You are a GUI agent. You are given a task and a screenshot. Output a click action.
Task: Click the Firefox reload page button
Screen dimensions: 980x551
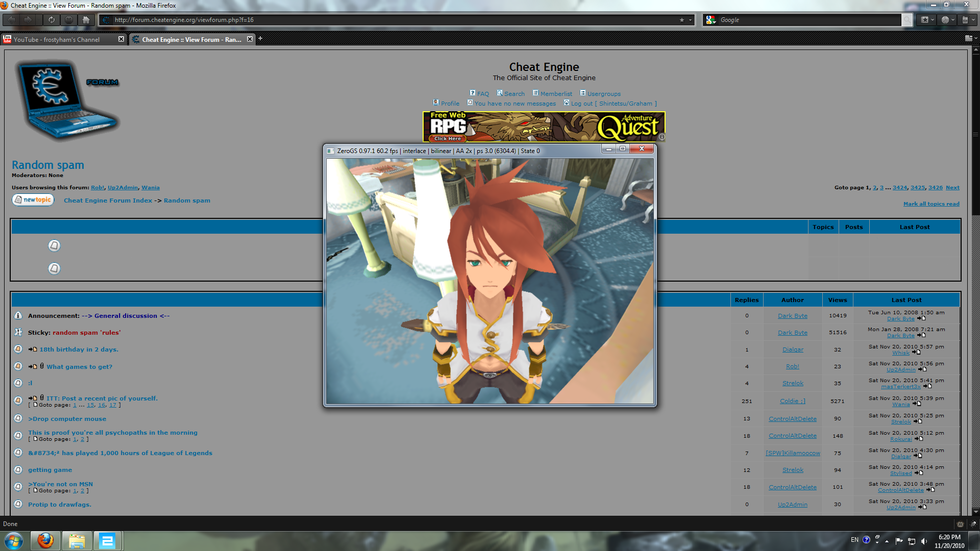(x=52, y=20)
